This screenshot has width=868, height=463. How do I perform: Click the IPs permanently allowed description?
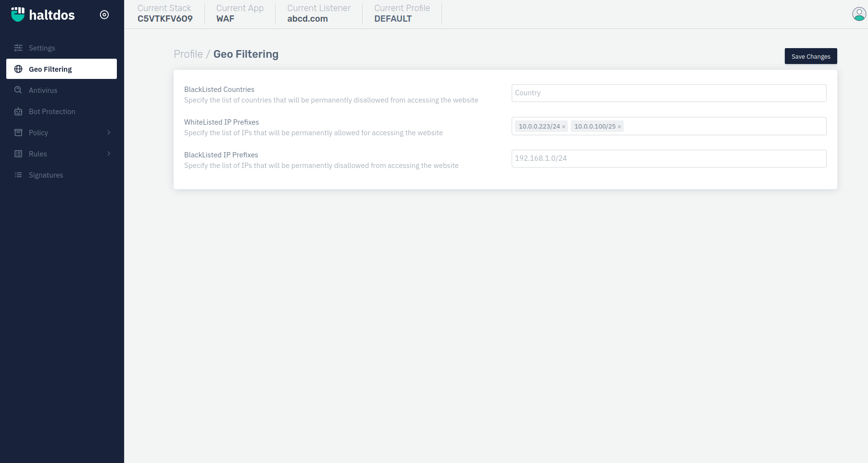point(314,133)
